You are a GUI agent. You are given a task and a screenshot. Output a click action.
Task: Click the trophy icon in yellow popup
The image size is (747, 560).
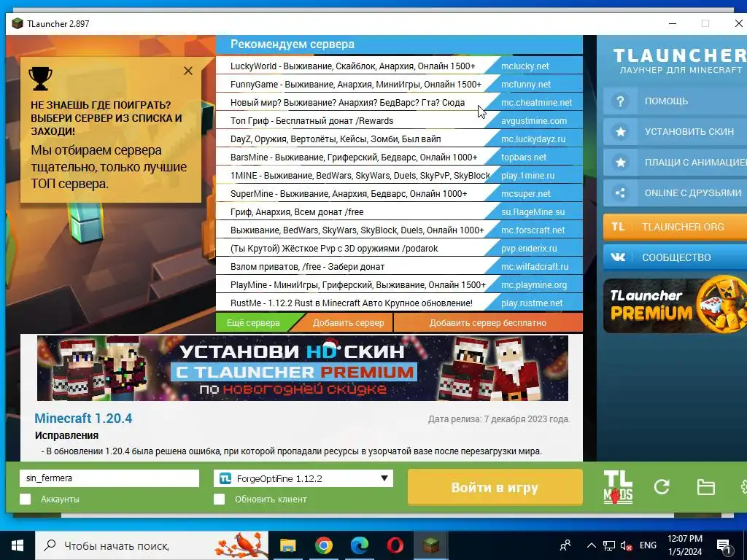point(41,79)
